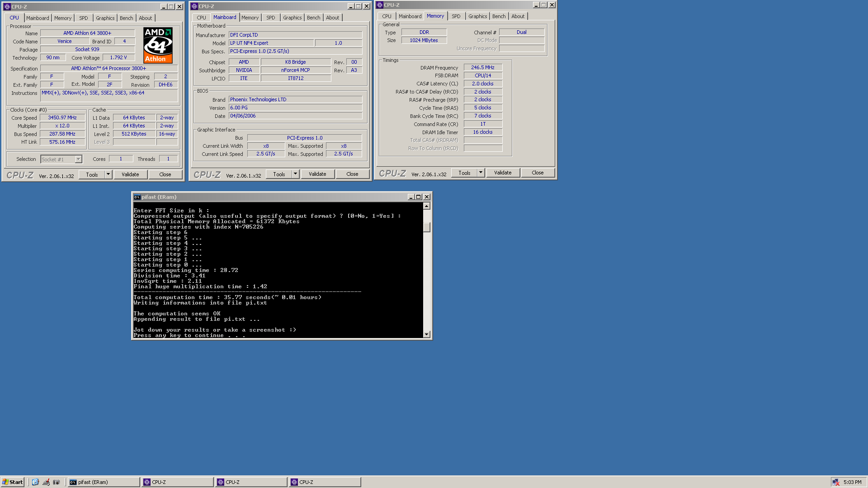Screen dimensions: 868x488
Task: Click the taskbar clock showing 5:03 PM
Action: 852,482
